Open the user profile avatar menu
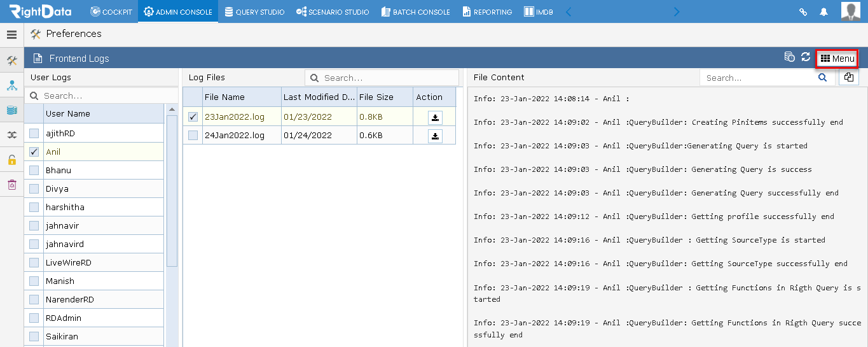 coord(851,11)
